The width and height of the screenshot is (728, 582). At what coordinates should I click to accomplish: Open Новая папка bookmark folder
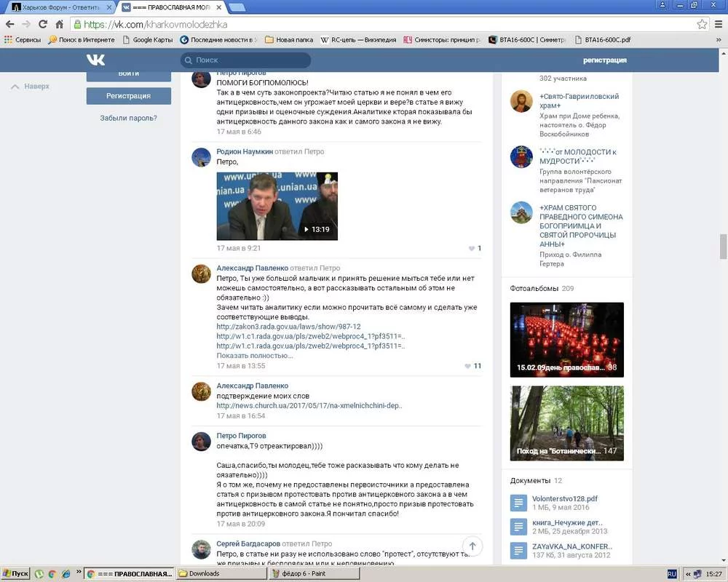pos(289,40)
